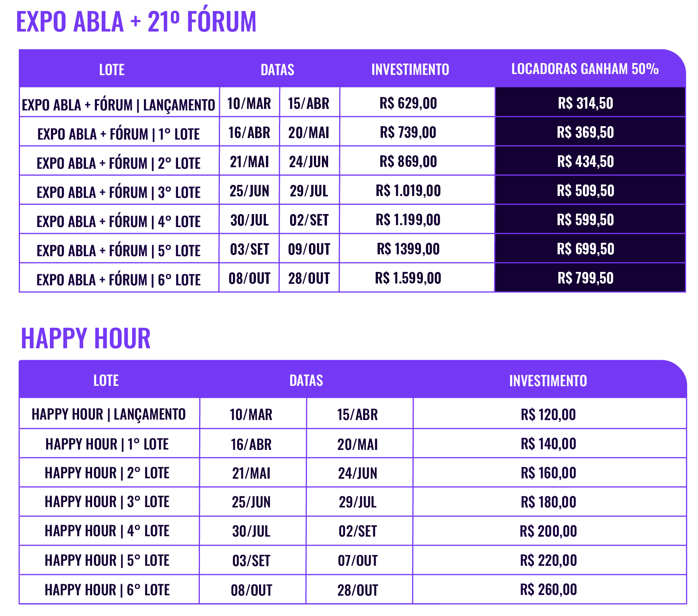Click the "HAPPY HOUR" section title
This screenshot has width=698, height=616.
(86, 338)
